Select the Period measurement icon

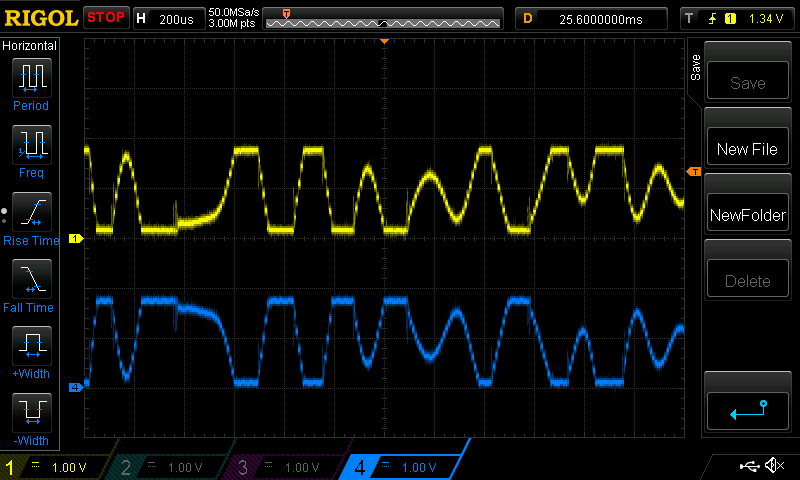(x=32, y=78)
